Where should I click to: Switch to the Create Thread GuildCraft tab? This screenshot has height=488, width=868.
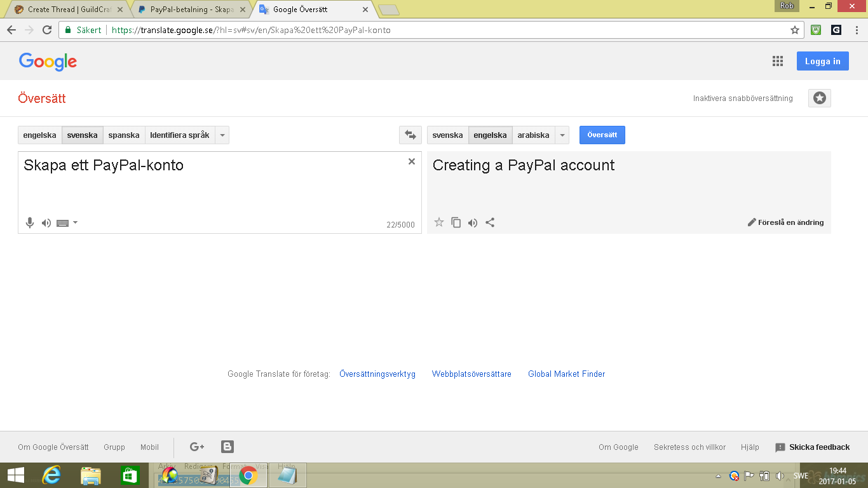69,10
